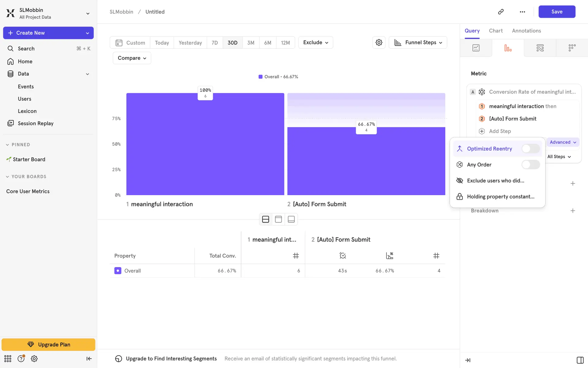Enable the Any Order toggle

[x=531, y=165]
